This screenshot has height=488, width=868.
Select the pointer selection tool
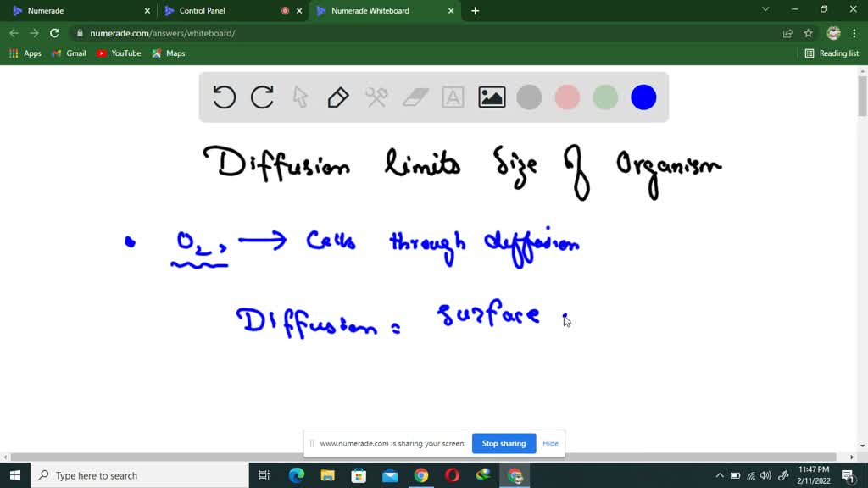(299, 97)
